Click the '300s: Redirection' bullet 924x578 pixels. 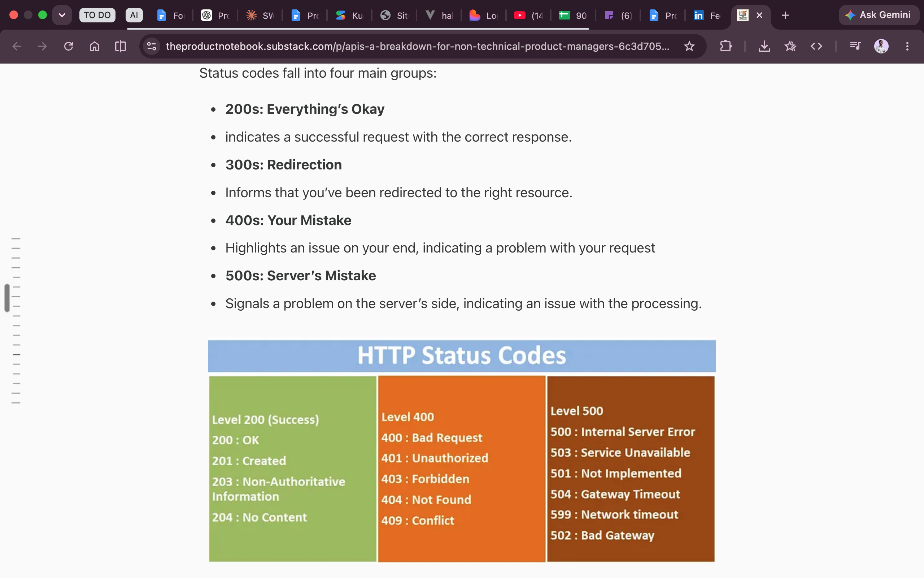(283, 165)
